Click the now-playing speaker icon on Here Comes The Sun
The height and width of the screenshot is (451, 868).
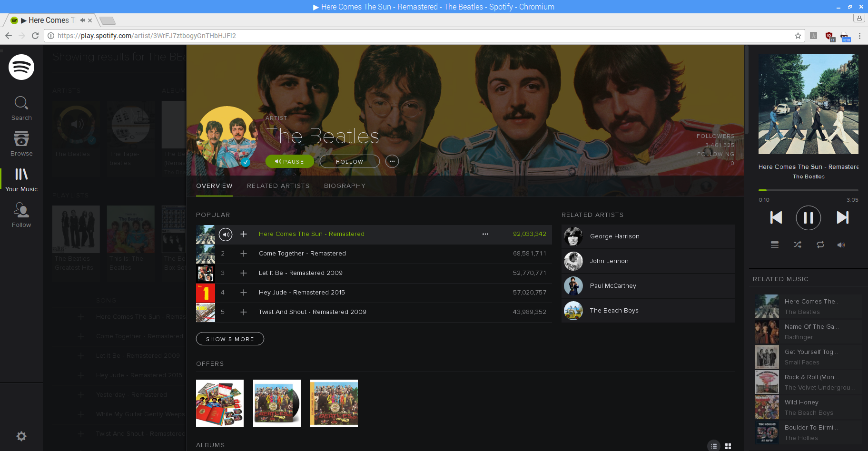point(226,234)
